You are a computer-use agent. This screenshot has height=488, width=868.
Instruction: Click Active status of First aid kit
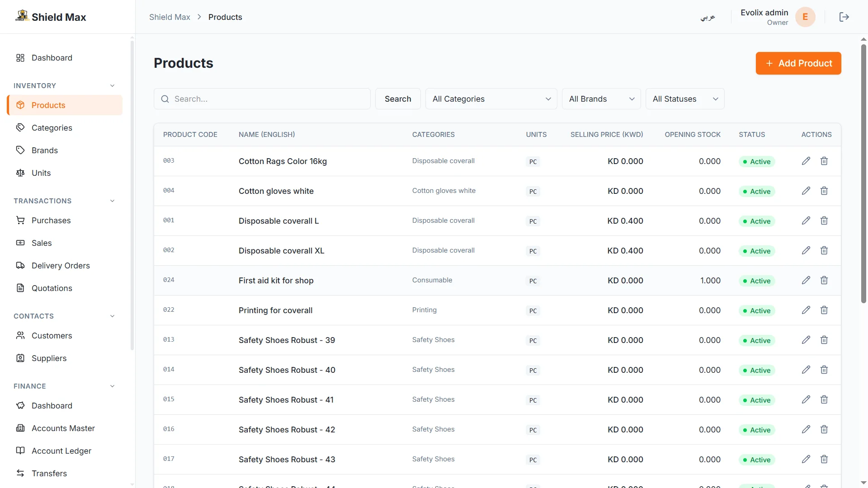(x=757, y=281)
